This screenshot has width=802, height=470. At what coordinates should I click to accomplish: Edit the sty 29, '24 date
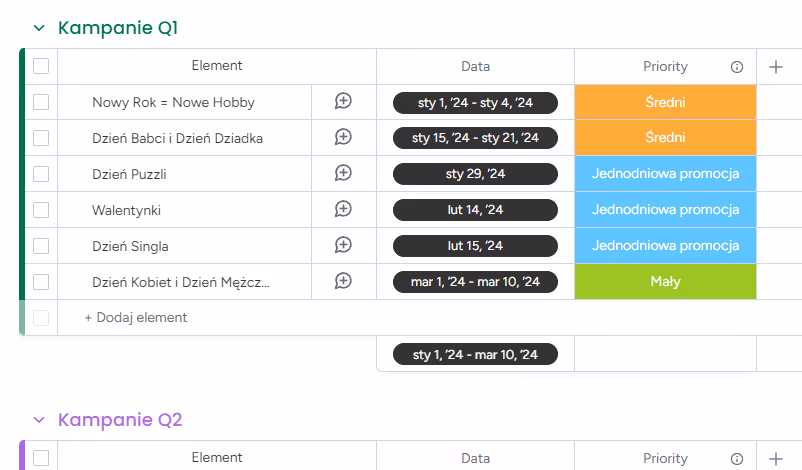click(475, 174)
